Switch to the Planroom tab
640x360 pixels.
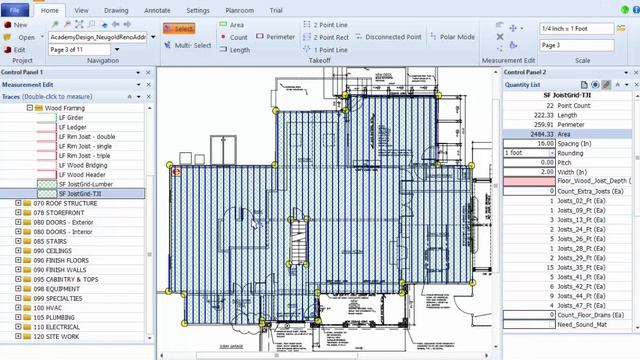[x=239, y=10]
